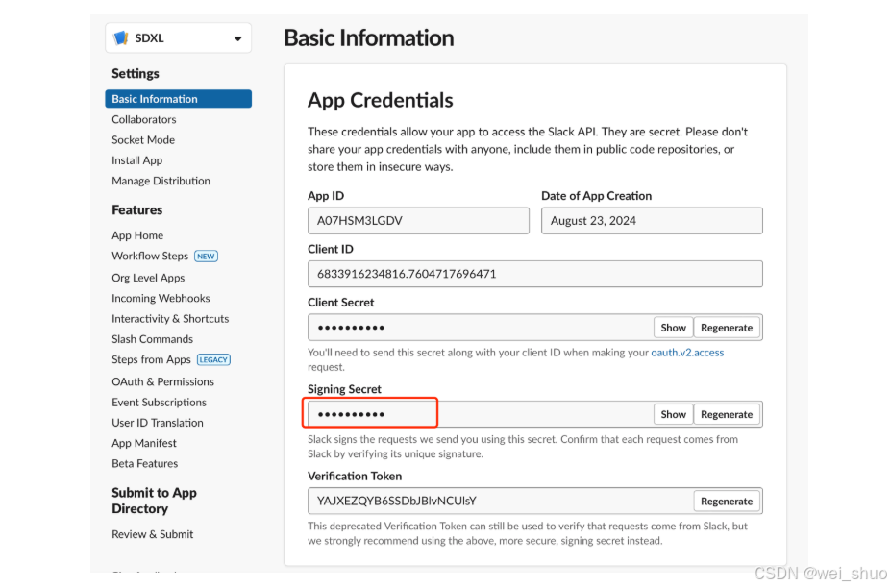Navigate to App Home feature

(137, 235)
